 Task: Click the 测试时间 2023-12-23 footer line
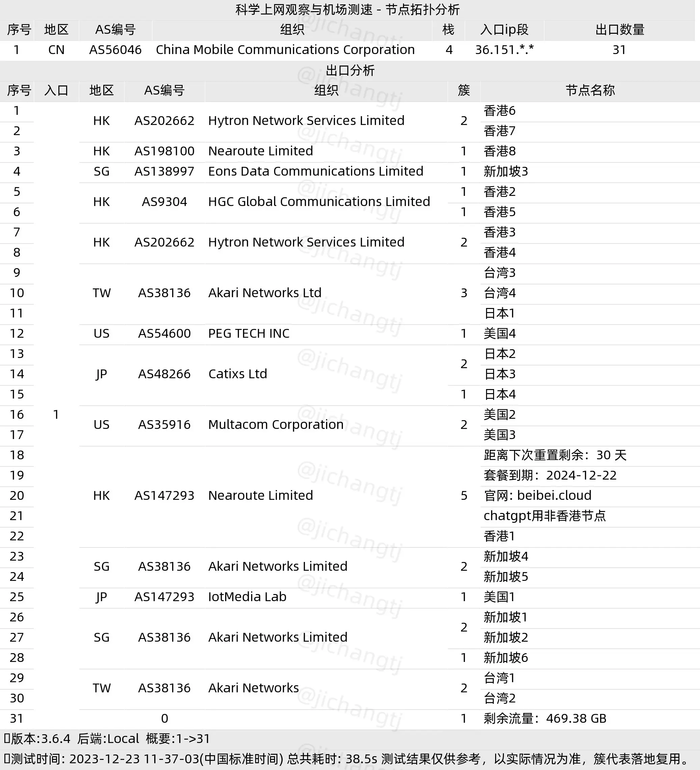pos(347,759)
